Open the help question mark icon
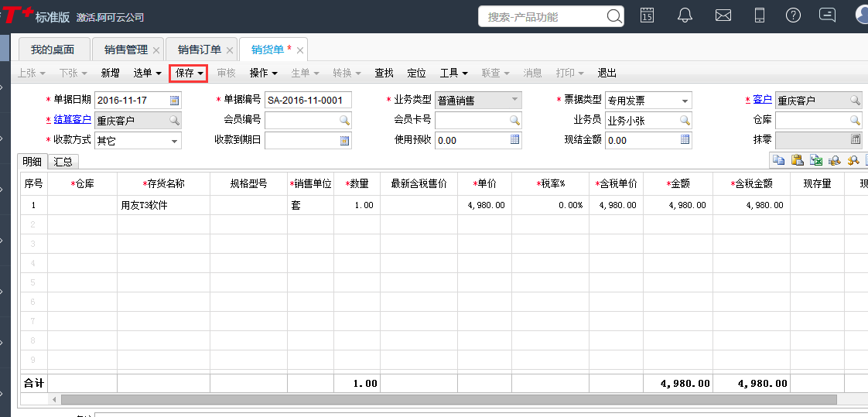The width and height of the screenshot is (868, 417). 793,15
